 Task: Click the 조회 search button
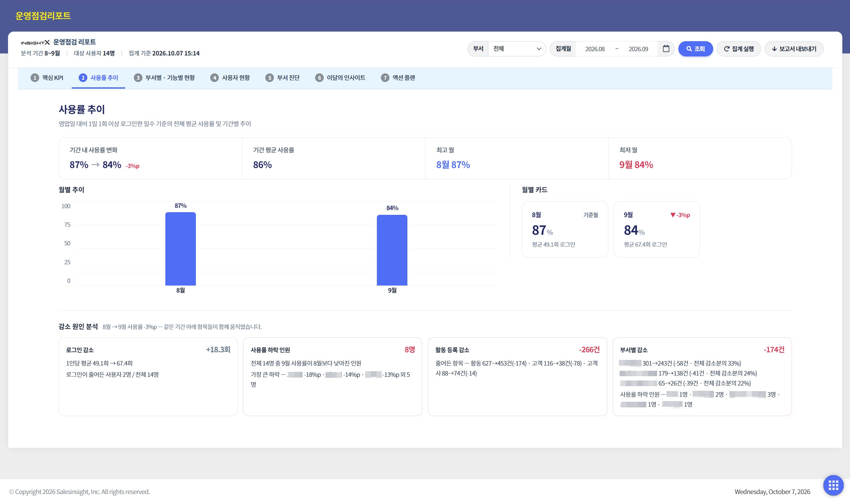click(x=695, y=49)
